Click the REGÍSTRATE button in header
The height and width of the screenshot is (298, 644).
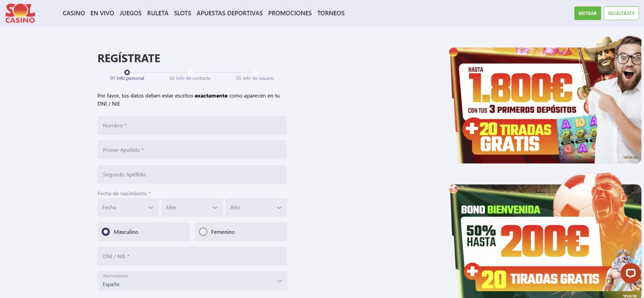click(621, 13)
